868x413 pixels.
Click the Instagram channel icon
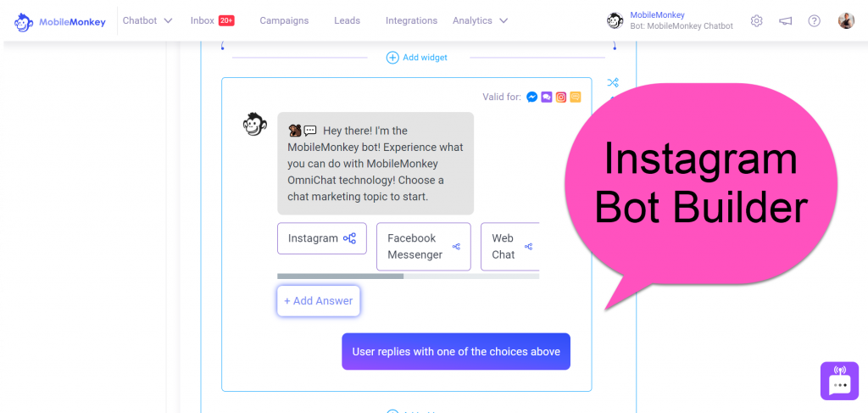[561, 97]
